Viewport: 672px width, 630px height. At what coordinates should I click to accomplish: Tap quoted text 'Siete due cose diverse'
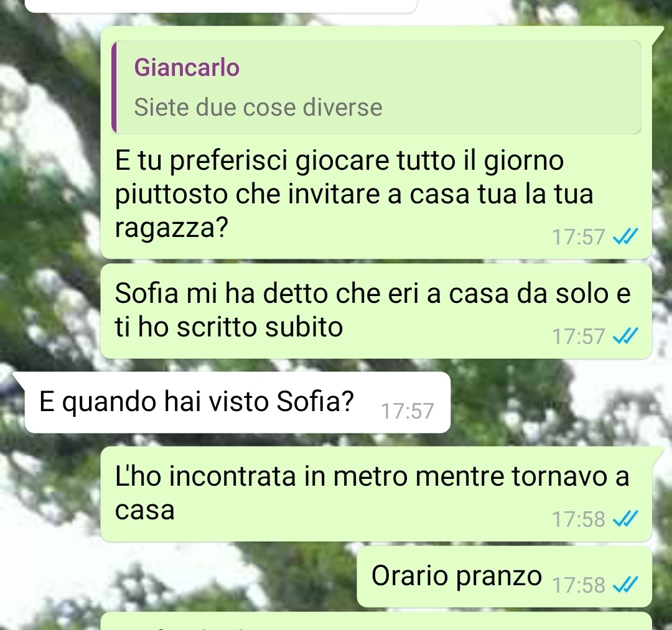click(258, 107)
